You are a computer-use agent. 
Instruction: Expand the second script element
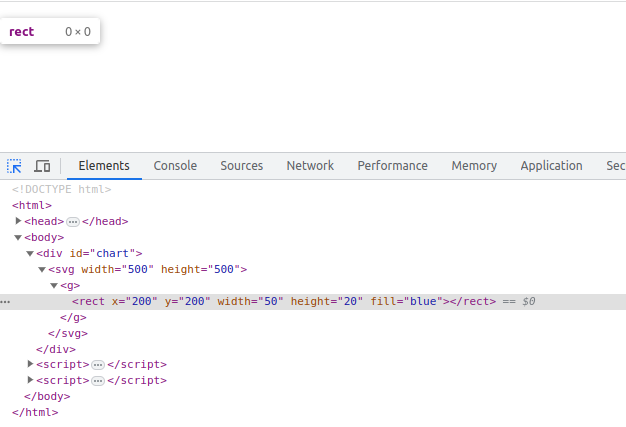pyautogui.click(x=30, y=380)
